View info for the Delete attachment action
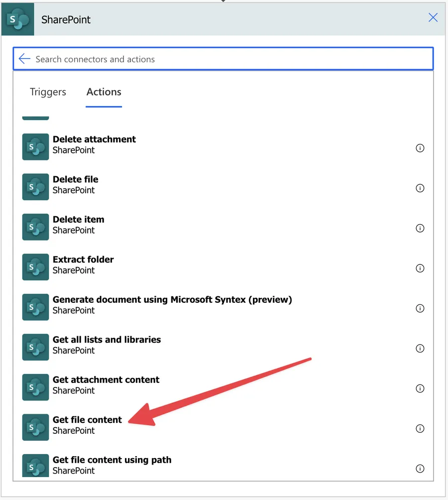Viewport: 448px width, 500px height. point(420,148)
